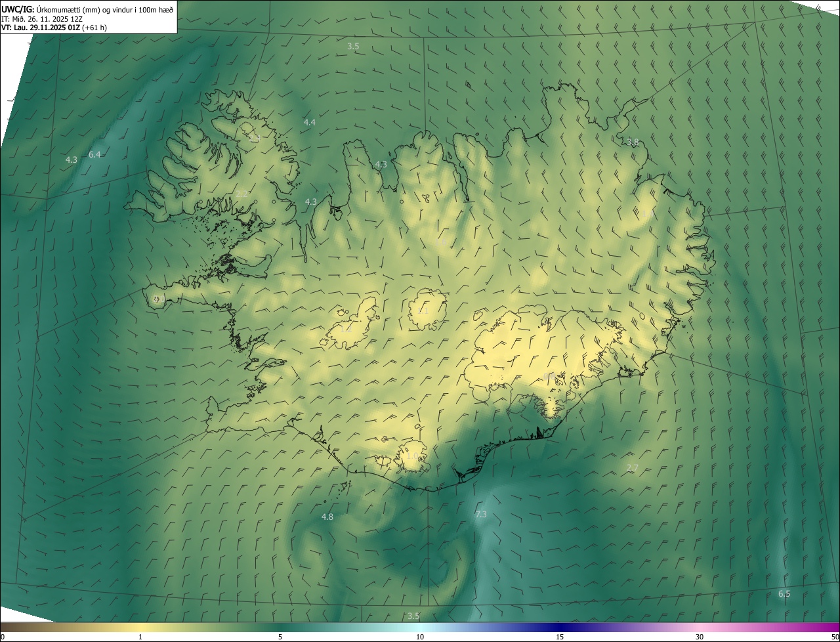Click the 7.3 value label south of Iceland
This screenshot has width=840, height=642.
[x=481, y=514]
